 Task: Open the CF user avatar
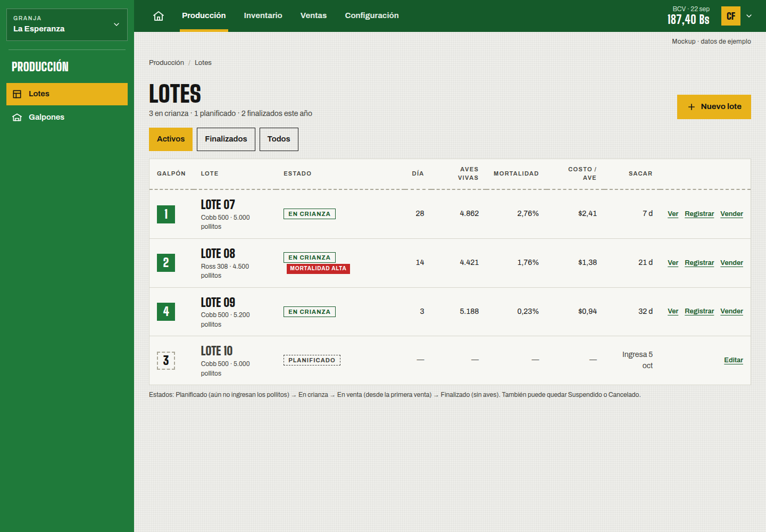click(x=731, y=16)
